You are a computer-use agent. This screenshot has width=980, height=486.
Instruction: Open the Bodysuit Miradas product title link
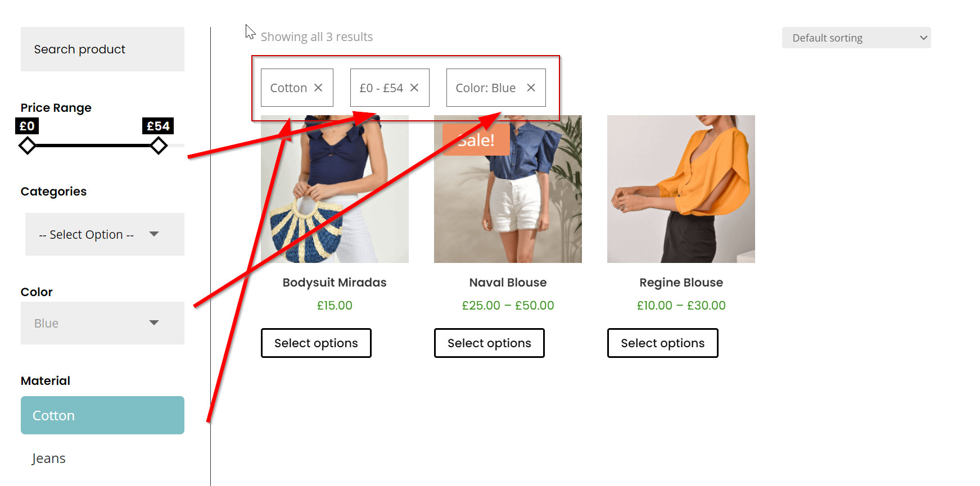coord(335,283)
